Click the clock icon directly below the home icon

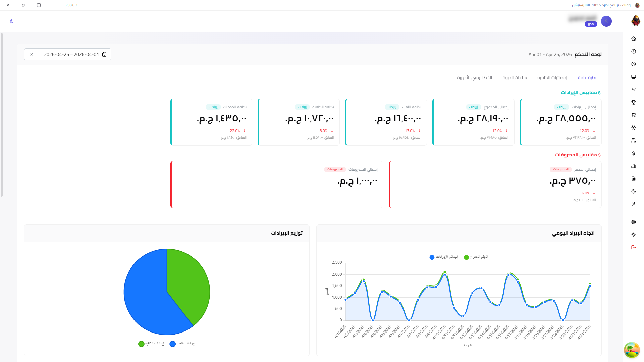(x=634, y=51)
